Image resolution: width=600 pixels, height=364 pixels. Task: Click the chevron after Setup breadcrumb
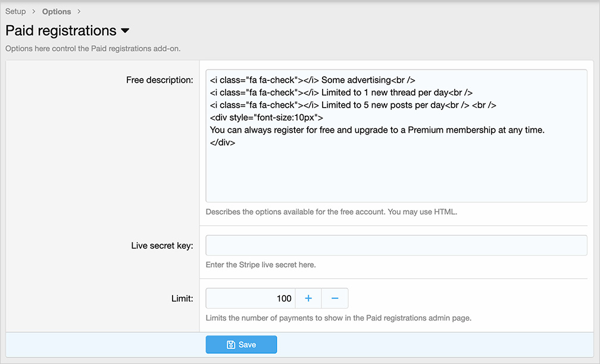pyautogui.click(x=34, y=11)
